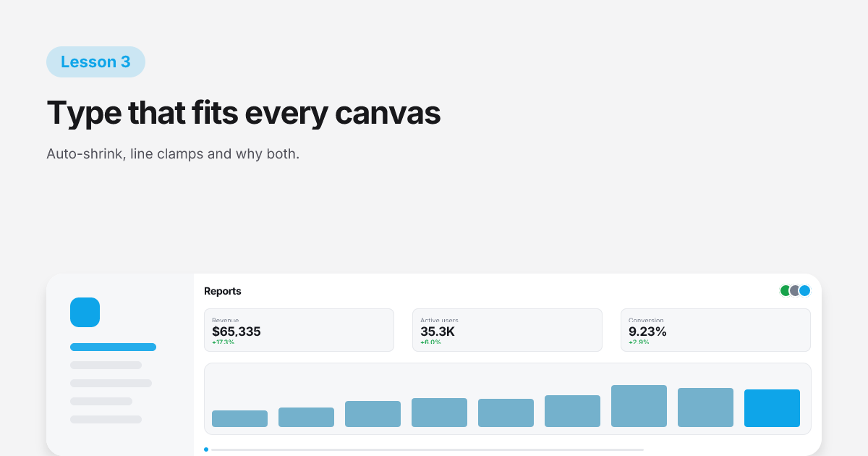This screenshot has width=868, height=456.
Task: Click the Lesson 3 pill badge
Action: coord(95,62)
